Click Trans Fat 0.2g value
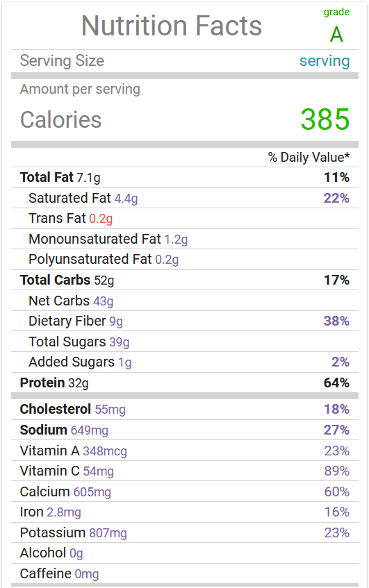The width and height of the screenshot is (369, 588). tap(101, 219)
